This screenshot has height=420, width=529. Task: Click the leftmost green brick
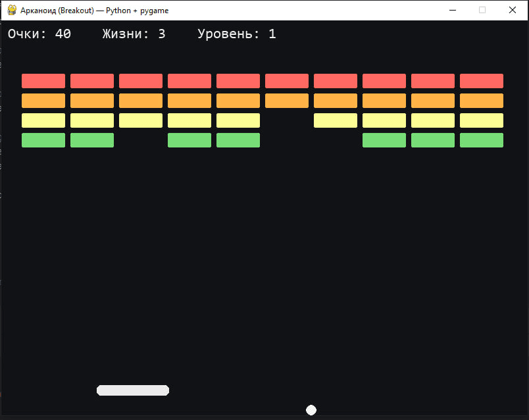(43, 140)
